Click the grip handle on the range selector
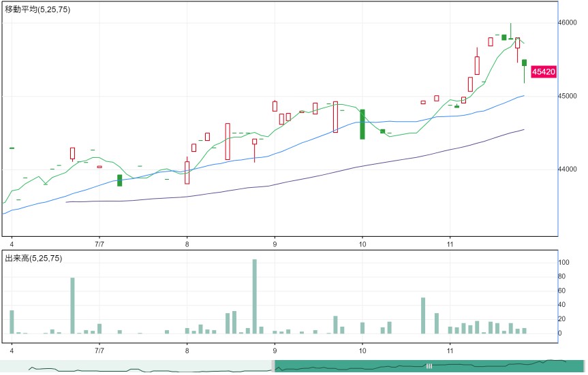 click(429, 366)
